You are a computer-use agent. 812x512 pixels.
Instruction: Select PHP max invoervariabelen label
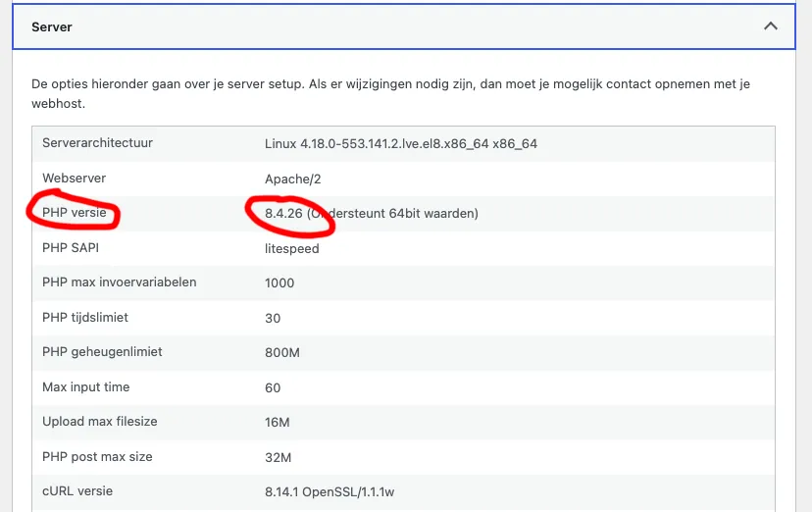click(x=119, y=282)
